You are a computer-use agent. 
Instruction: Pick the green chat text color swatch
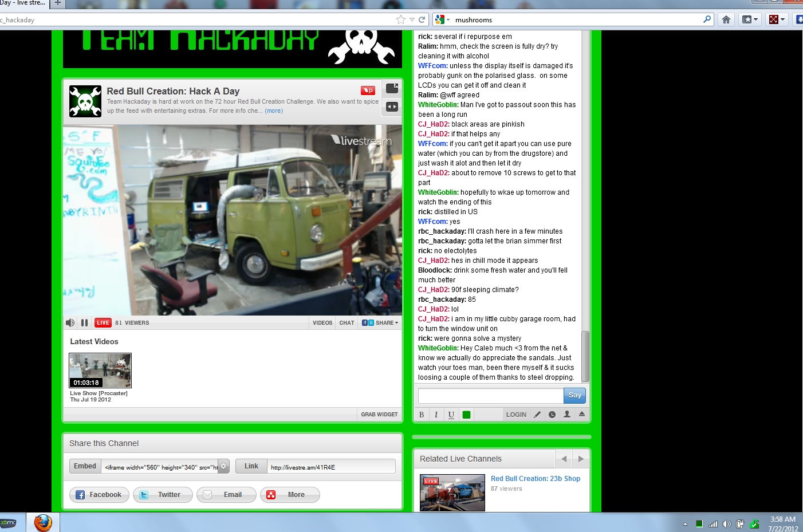point(467,415)
